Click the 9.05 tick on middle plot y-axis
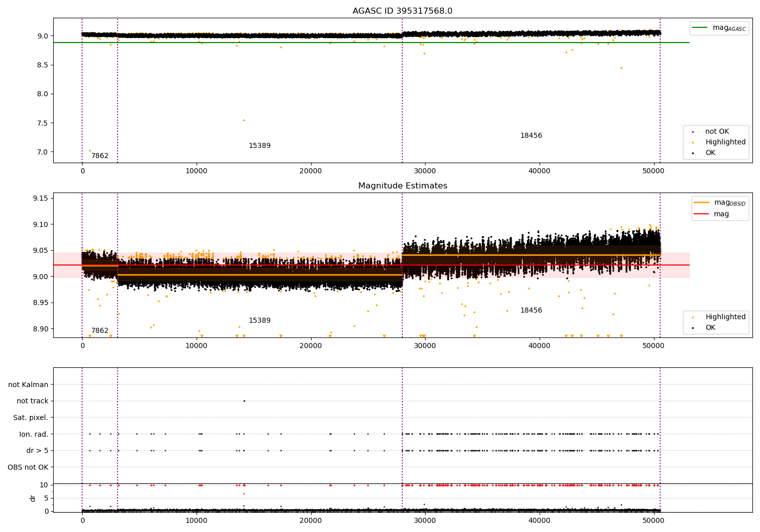The width and height of the screenshot is (760, 532). click(x=40, y=250)
